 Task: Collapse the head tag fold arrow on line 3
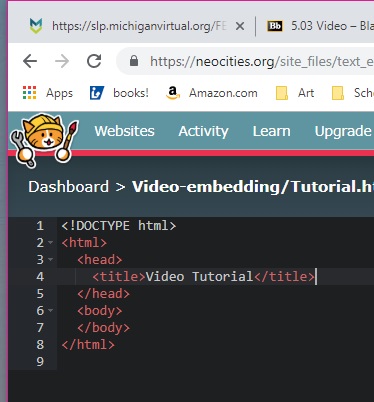(51, 259)
